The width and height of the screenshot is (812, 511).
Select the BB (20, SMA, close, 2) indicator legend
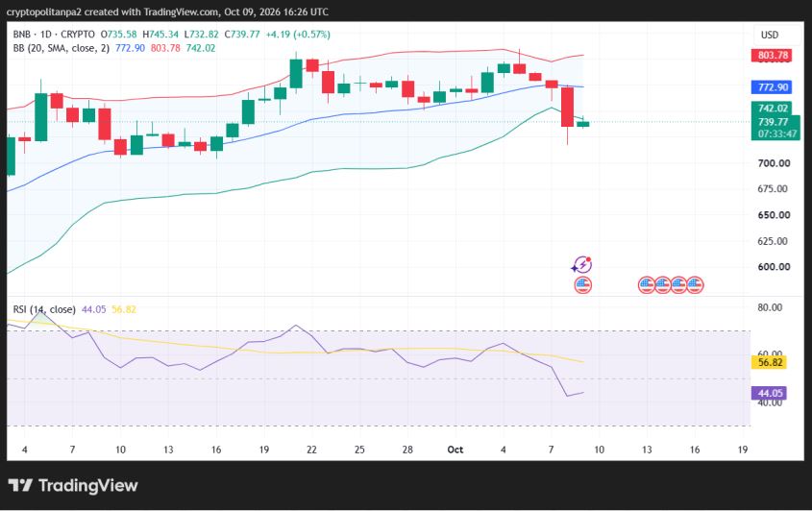click(62, 48)
